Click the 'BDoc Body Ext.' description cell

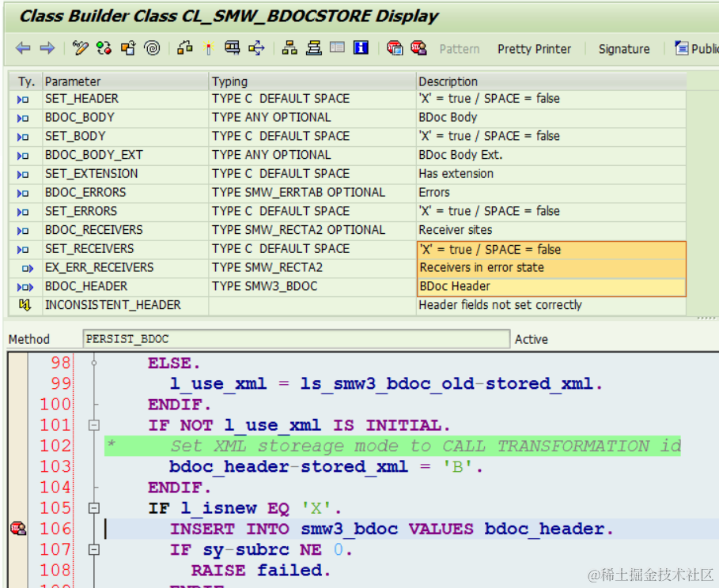point(551,155)
